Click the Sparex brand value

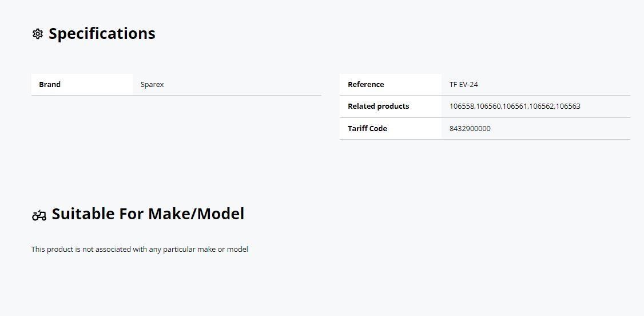[x=152, y=85]
